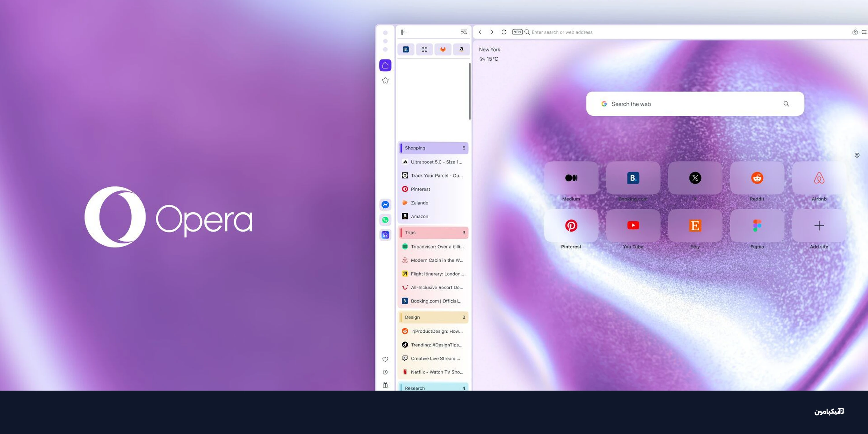This screenshot has height=434, width=868.
Task: Collapse the Shopping tab group
Action: point(433,148)
